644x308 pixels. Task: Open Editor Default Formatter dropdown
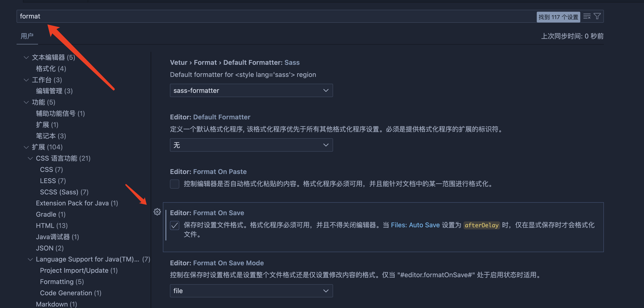coord(251,145)
